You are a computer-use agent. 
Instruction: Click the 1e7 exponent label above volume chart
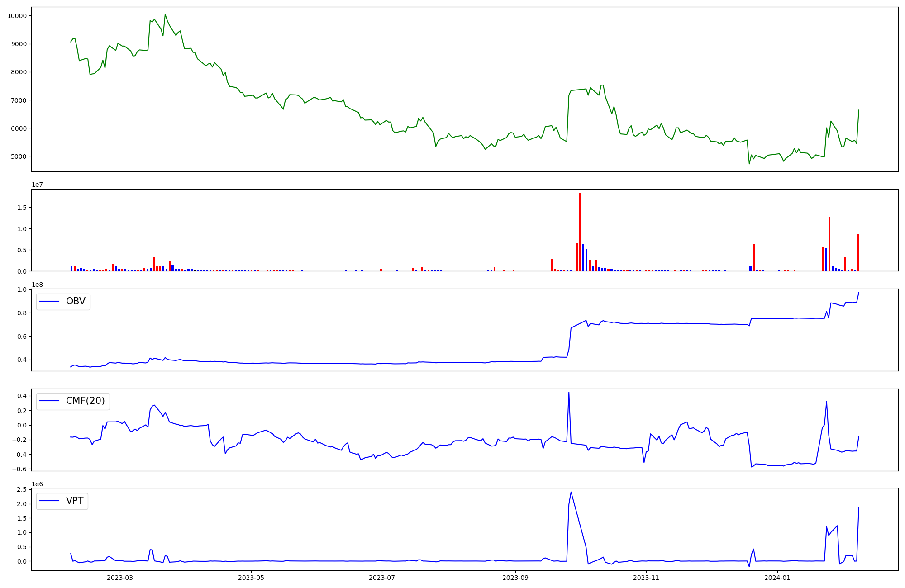tap(37, 185)
